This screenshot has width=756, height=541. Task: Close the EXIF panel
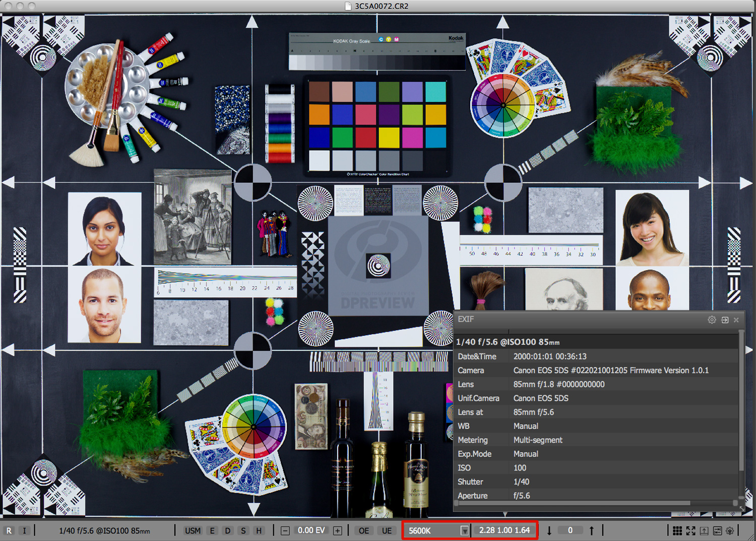[x=736, y=320]
